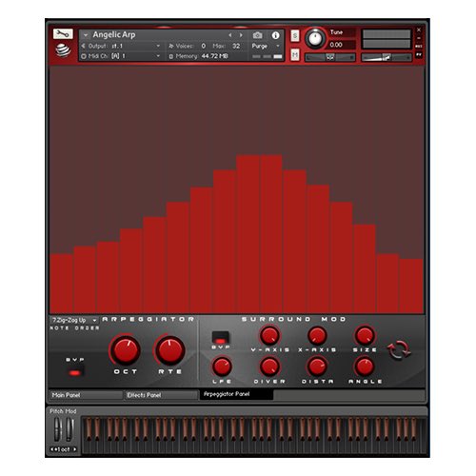This screenshot has height=476, width=476.
Task: Click the LFE surround knob
Action: (x=222, y=367)
